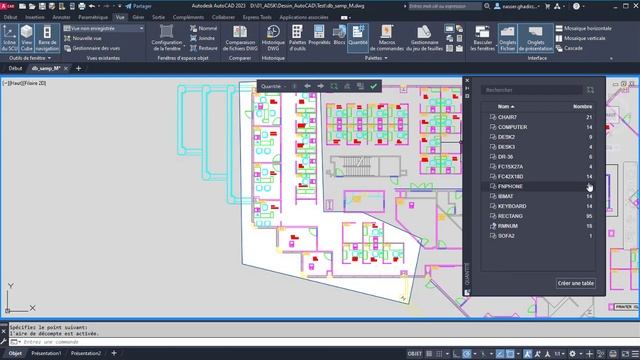
Task: Click Créer une table button
Action: (x=576, y=283)
